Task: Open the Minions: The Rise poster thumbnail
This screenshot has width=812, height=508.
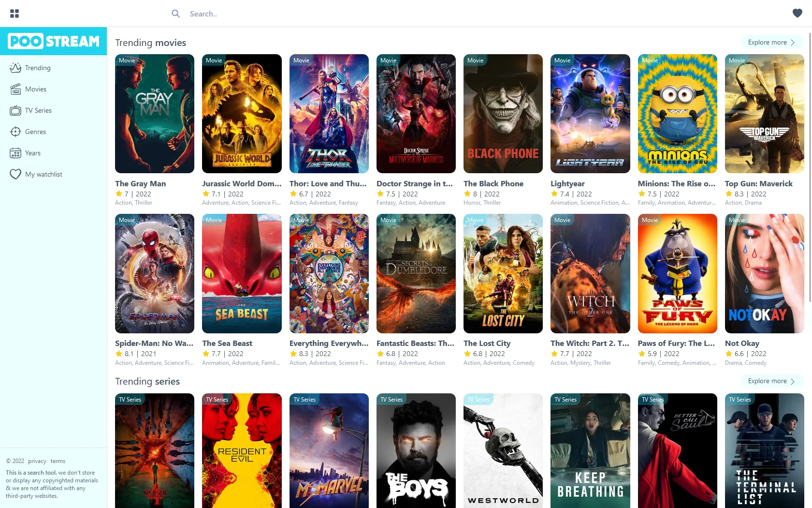Action: tap(677, 114)
